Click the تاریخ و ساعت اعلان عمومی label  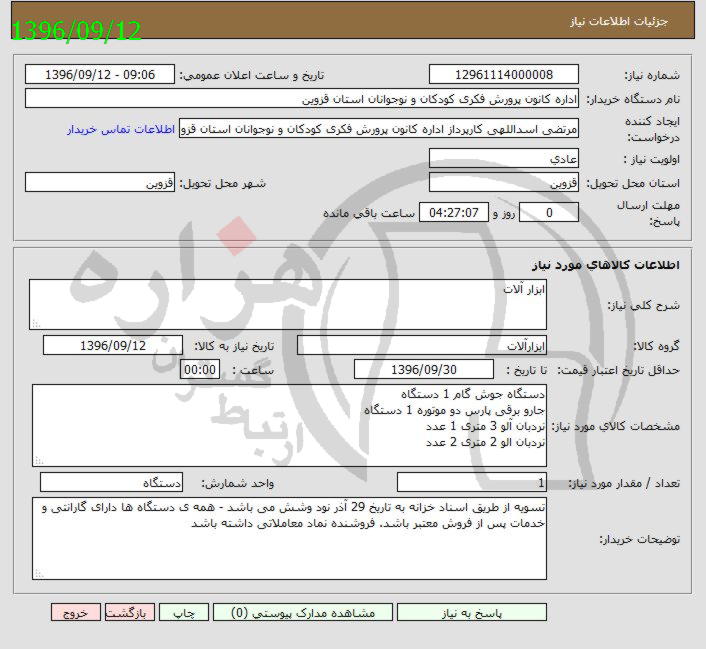tap(252, 75)
